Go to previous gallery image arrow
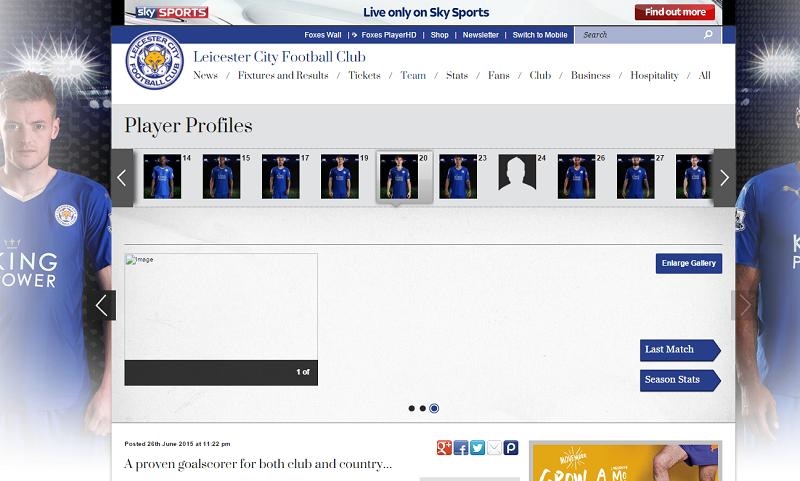This screenshot has height=481, width=800. click(101, 305)
